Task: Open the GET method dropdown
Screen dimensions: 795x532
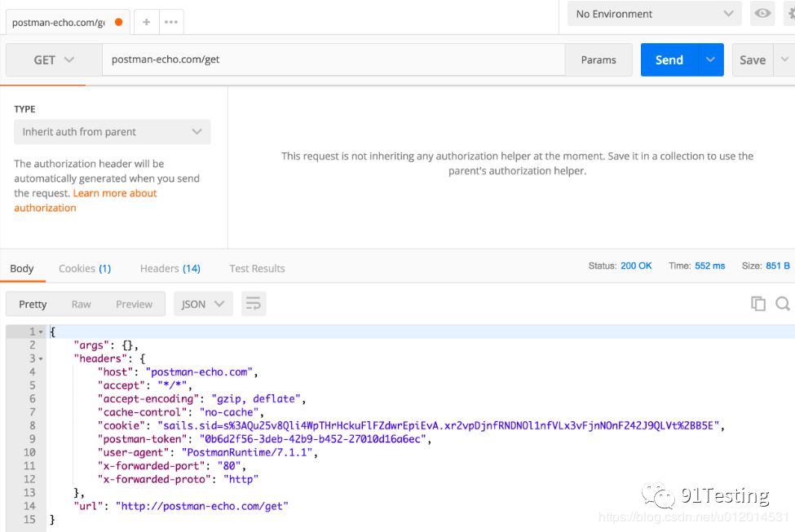Action: coord(54,59)
